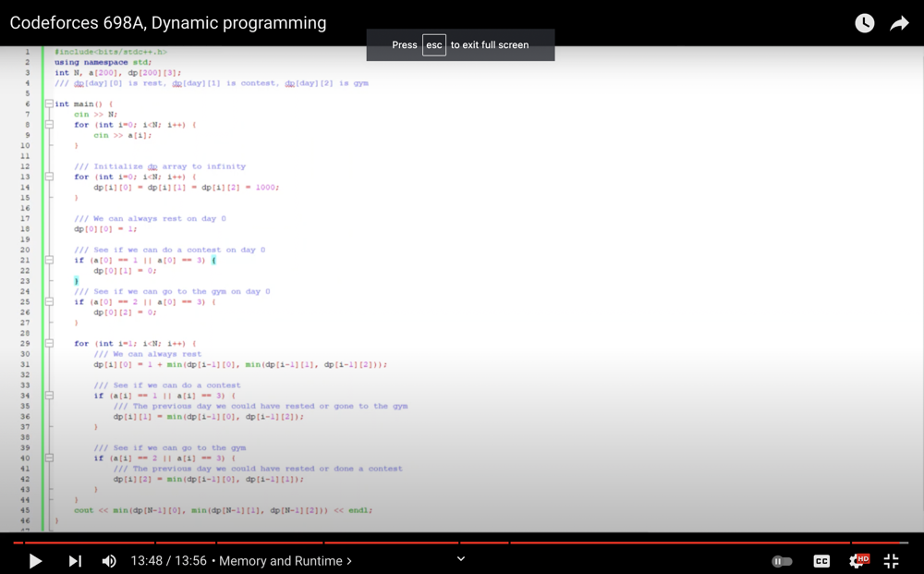Click the comment 'Initialize dp array to infinity'
Screen dimensions: 924x574
tap(160, 166)
